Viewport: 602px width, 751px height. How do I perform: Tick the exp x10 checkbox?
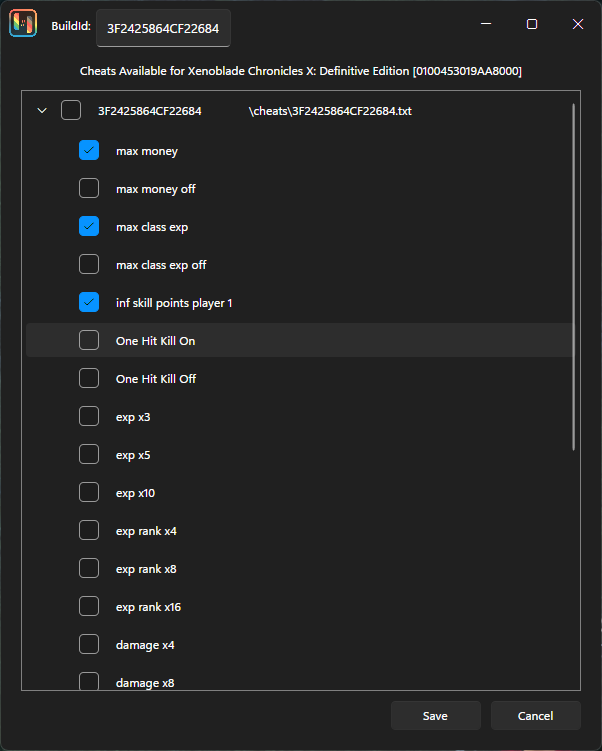point(89,492)
